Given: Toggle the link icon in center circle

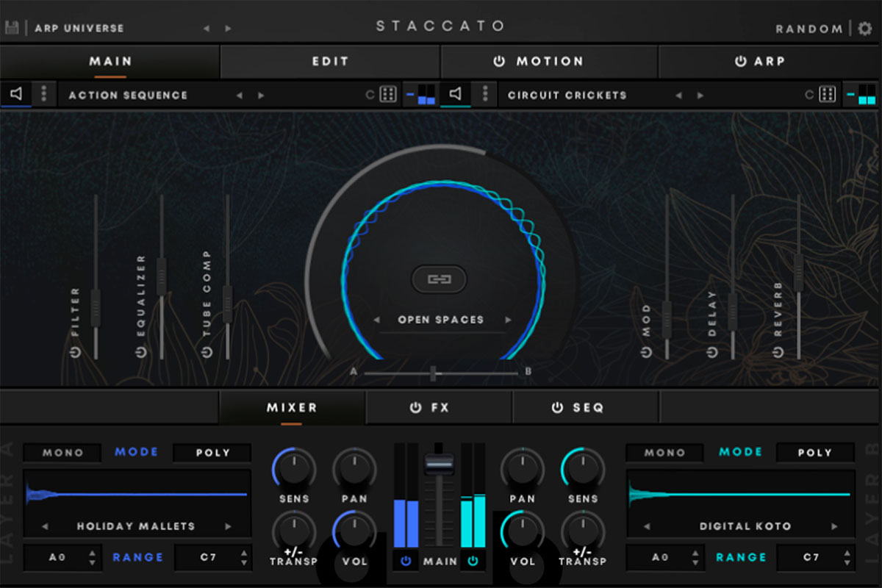Looking at the screenshot, I should coord(439,279).
